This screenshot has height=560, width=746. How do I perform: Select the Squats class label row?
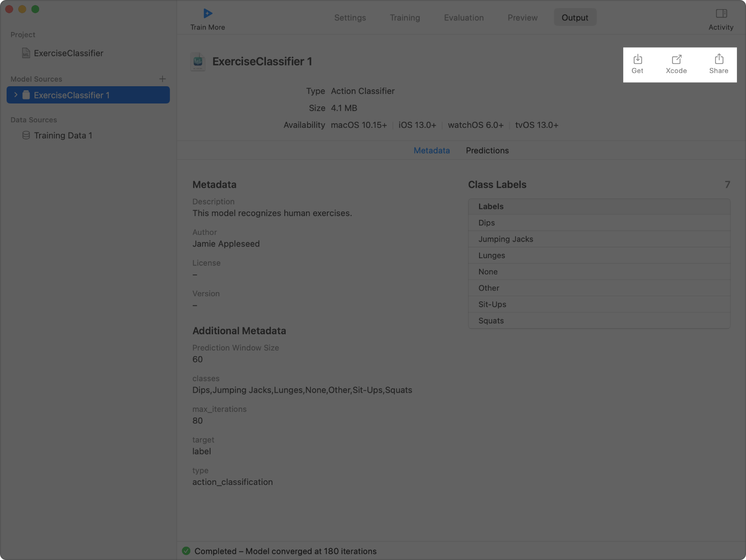coord(599,321)
